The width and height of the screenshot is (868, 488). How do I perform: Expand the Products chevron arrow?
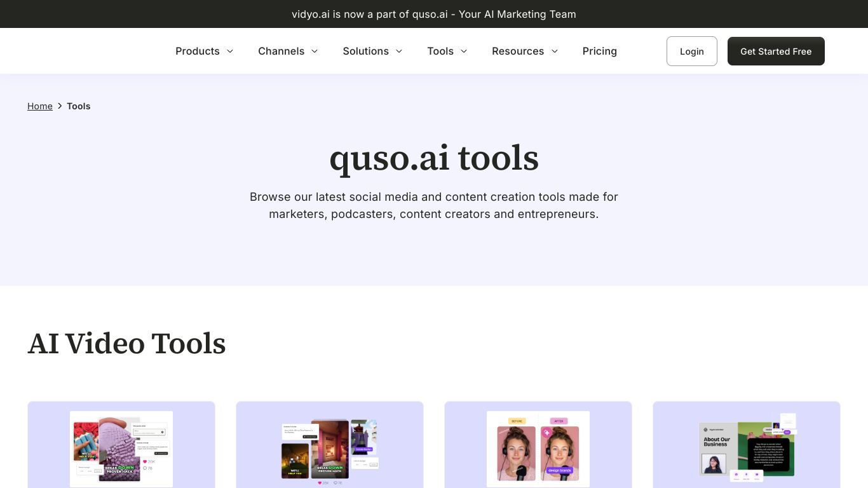pyautogui.click(x=230, y=51)
